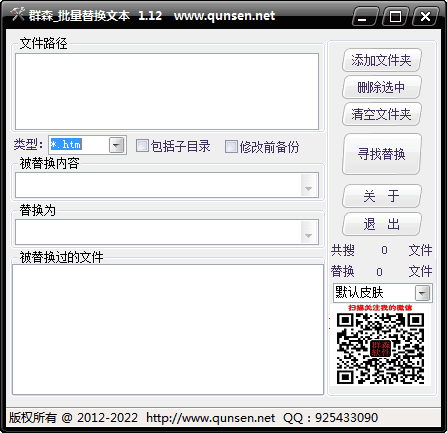Open the 关于 about dialog
The height and width of the screenshot is (433, 447).
382,196
